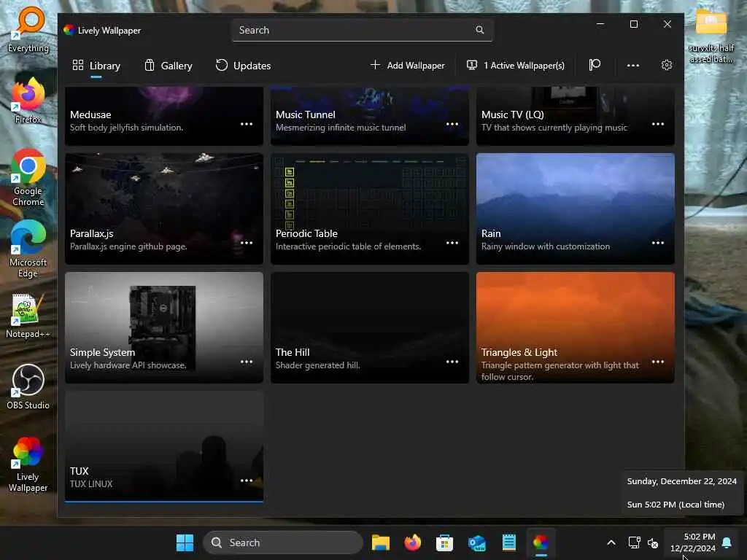Click the magnifier icon in search box

(480, 30)
